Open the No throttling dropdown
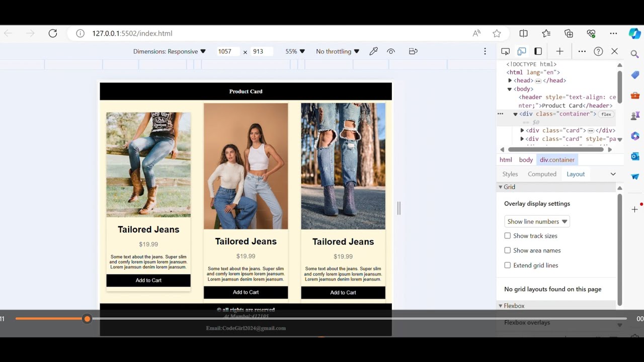The height and width of the screenshot is (362, 644). pyautogui.click(x=338, y=51)
